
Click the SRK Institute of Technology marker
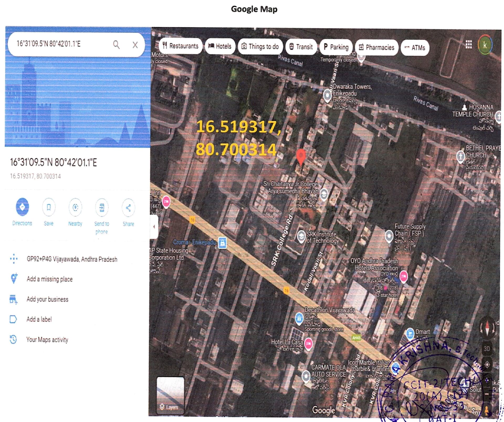click(x=301, y=237)
